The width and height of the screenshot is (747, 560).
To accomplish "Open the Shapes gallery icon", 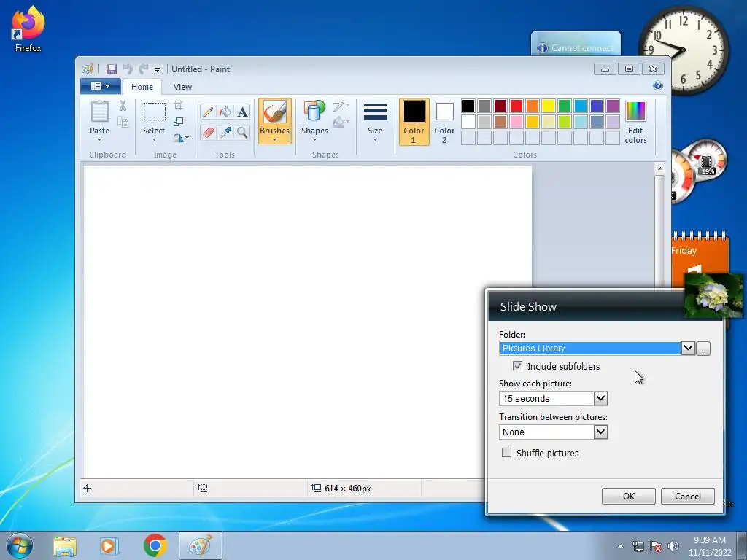I will pos(314,111).
